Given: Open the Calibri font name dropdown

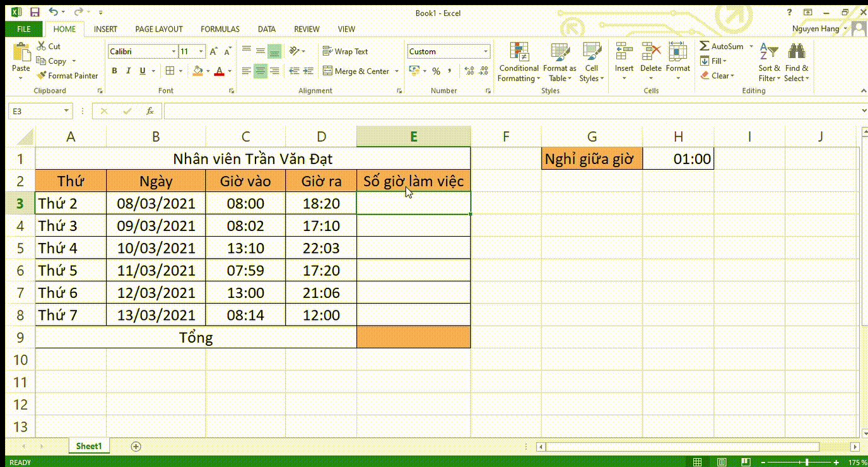Looking at the screenshot, I should (x=173, y=52).
